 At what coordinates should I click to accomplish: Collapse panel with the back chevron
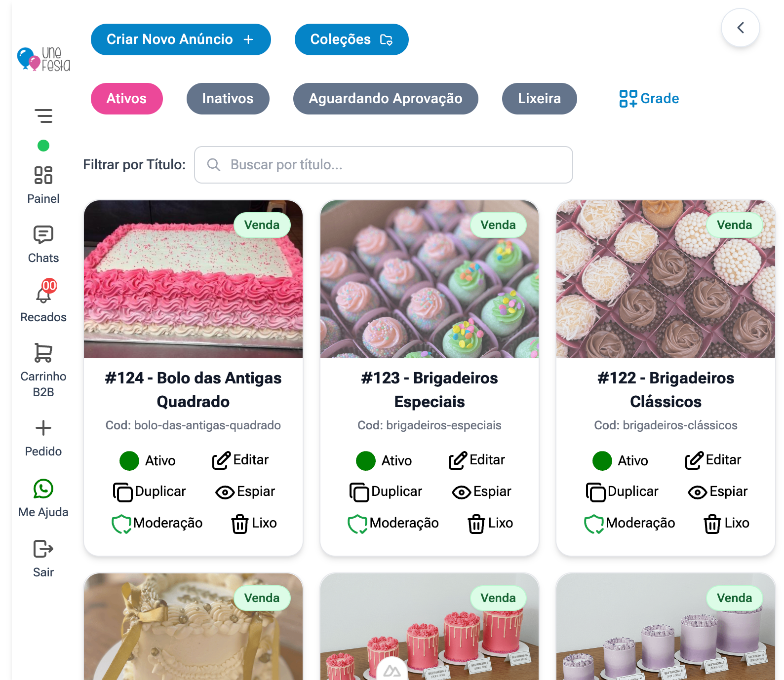[740, 28]
